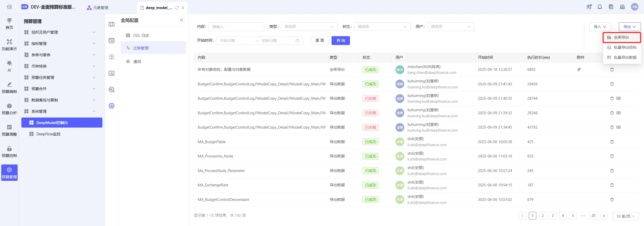
Task: Open the 类型 type dropdown filter
Action: (x=309, y=27)
